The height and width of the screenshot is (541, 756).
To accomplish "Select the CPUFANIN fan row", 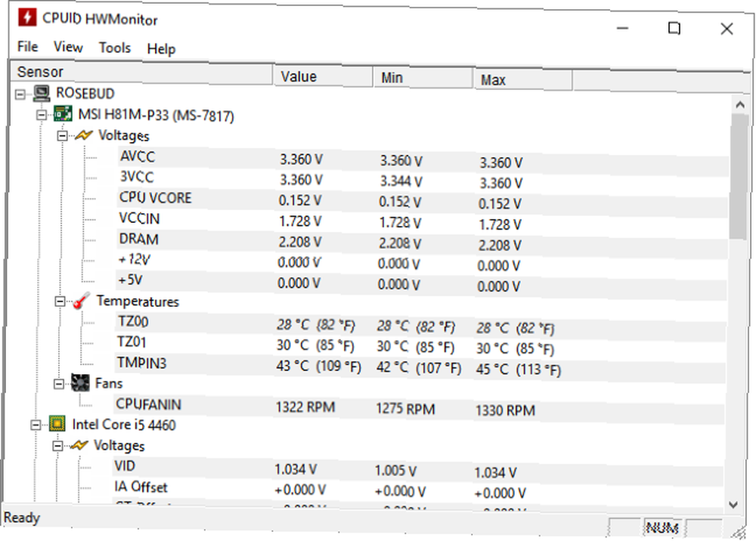I will click(x=420, y=407).
